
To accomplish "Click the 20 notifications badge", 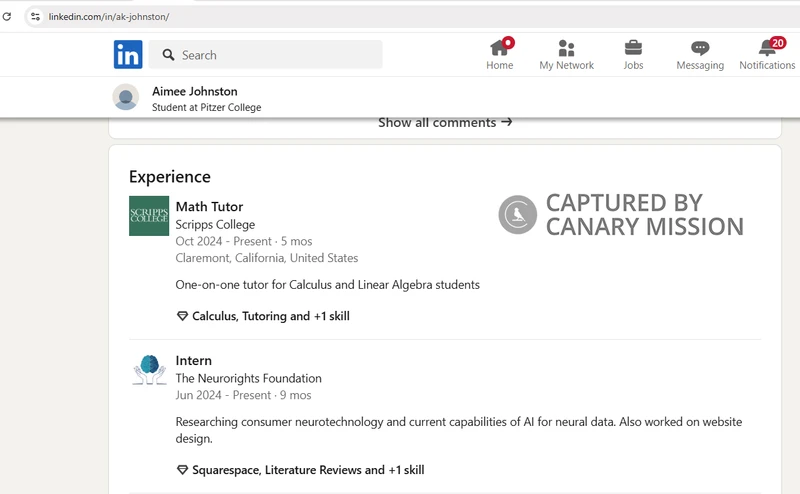I will tap(778, 43).
